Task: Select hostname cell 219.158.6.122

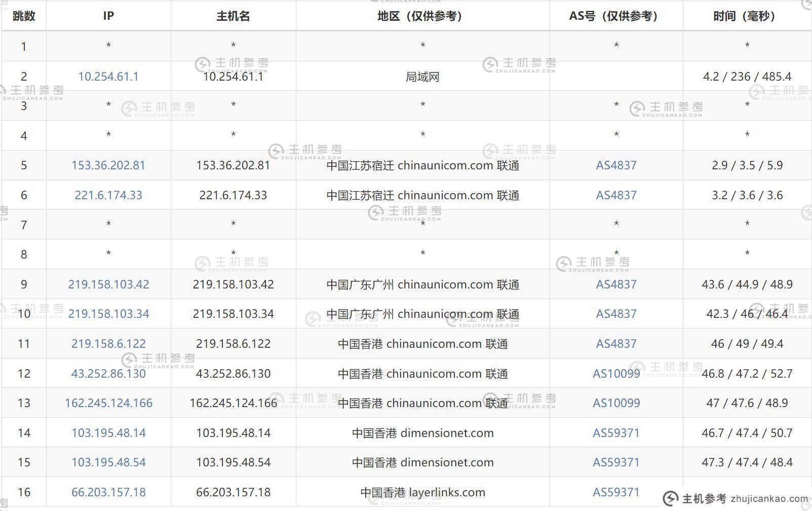Action: click(x=233, y=344)
